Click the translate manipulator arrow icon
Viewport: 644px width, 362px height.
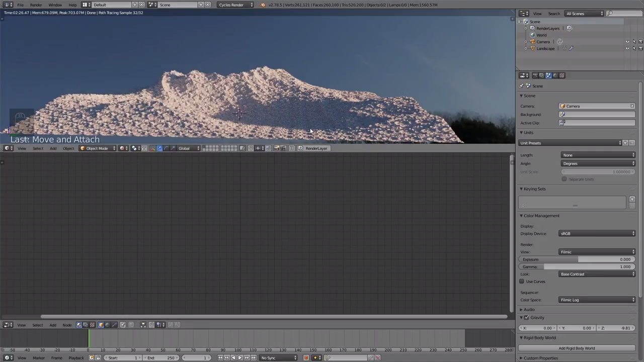tap(159, 148)
